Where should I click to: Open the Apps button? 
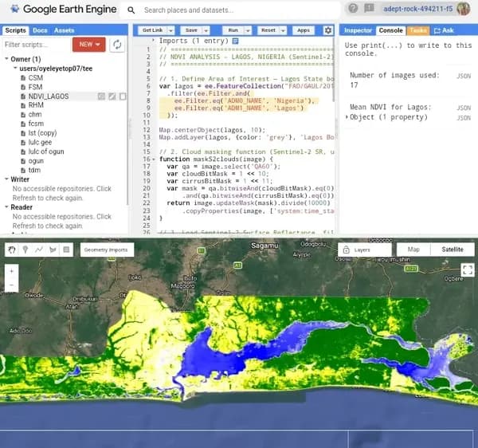304,30
